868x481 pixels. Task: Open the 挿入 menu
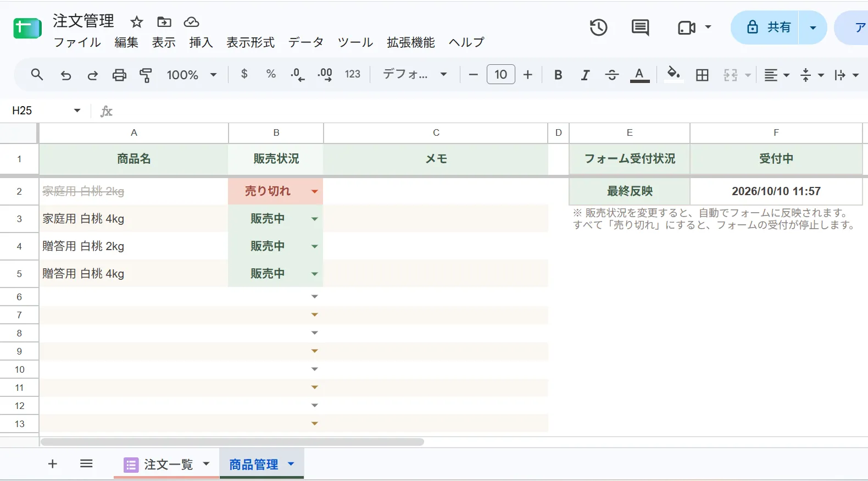201,42
